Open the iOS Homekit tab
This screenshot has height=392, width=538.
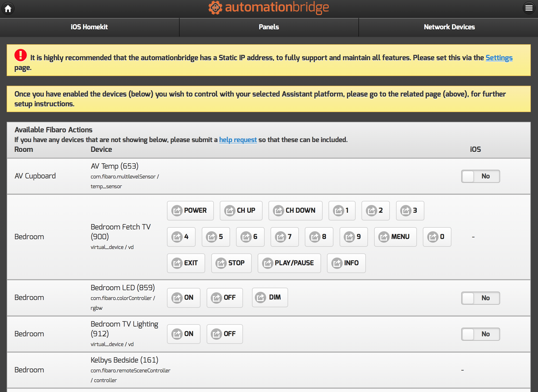[89, 27]
